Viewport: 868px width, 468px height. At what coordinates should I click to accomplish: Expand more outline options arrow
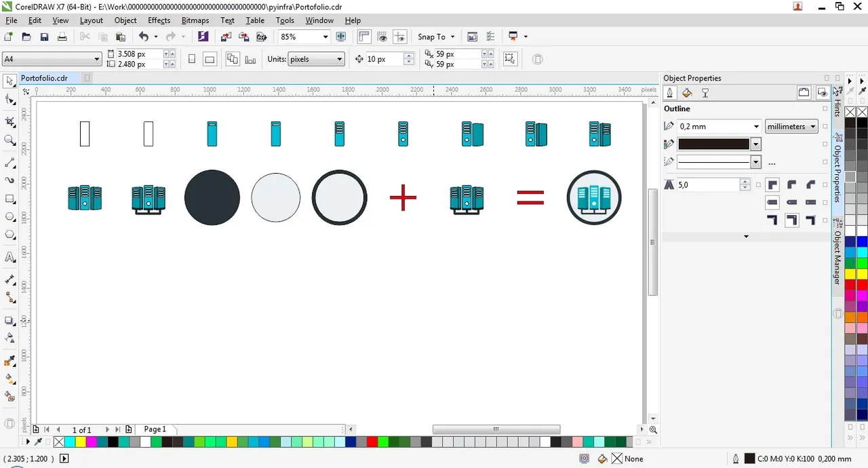[x=746, y=237]
